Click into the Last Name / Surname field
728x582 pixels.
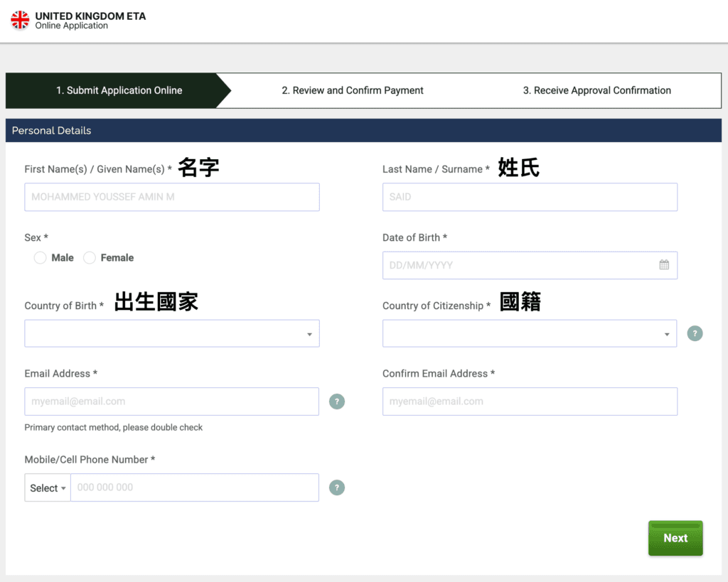[529, 197]
